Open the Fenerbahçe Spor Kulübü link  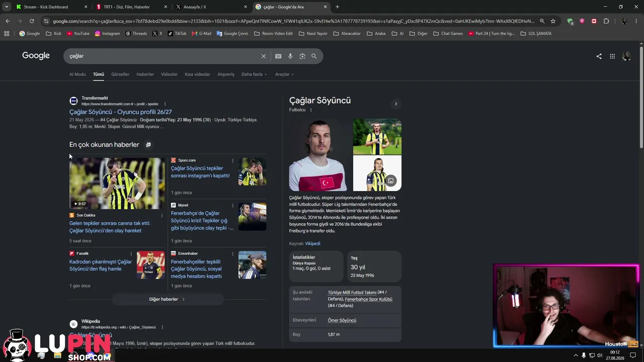click(368, 299)
